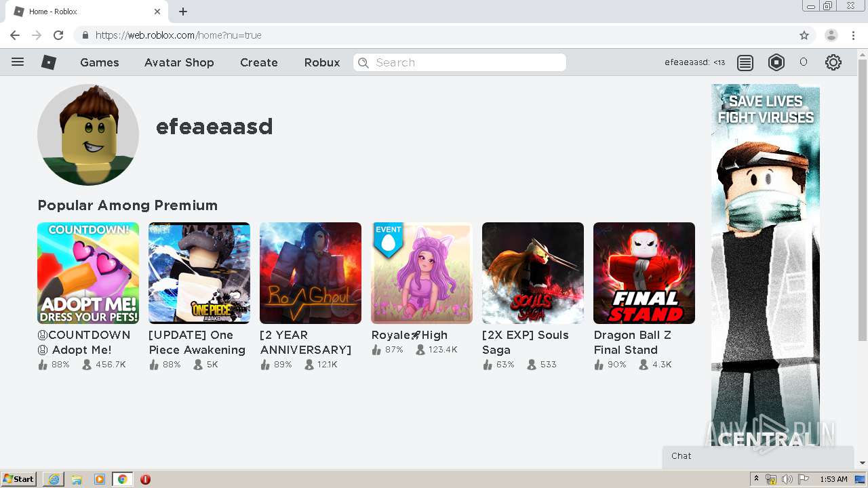Viewport: 868px width, 488px height.
Task: Open the One Piece Awakening thumbnail
Action: [x=199, y=273]
